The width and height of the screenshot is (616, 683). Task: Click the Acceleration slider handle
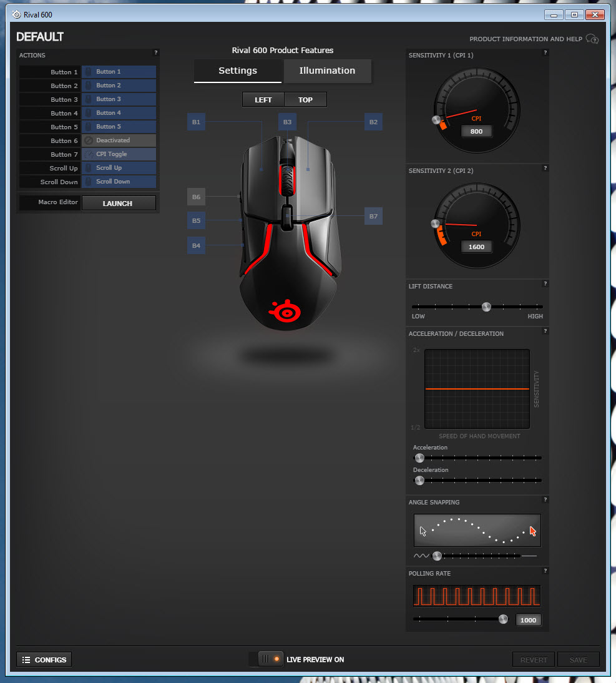click(419, 458)
